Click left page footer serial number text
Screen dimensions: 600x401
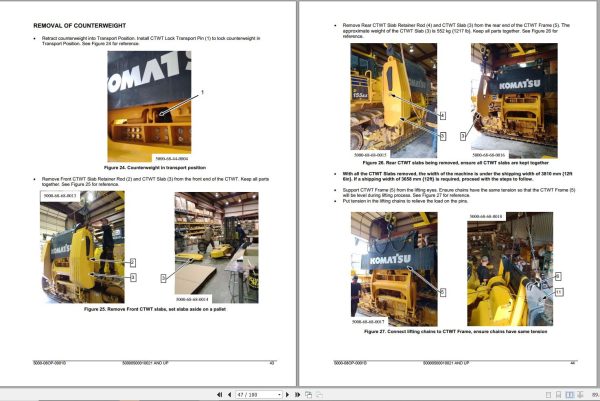click(145, 363)
